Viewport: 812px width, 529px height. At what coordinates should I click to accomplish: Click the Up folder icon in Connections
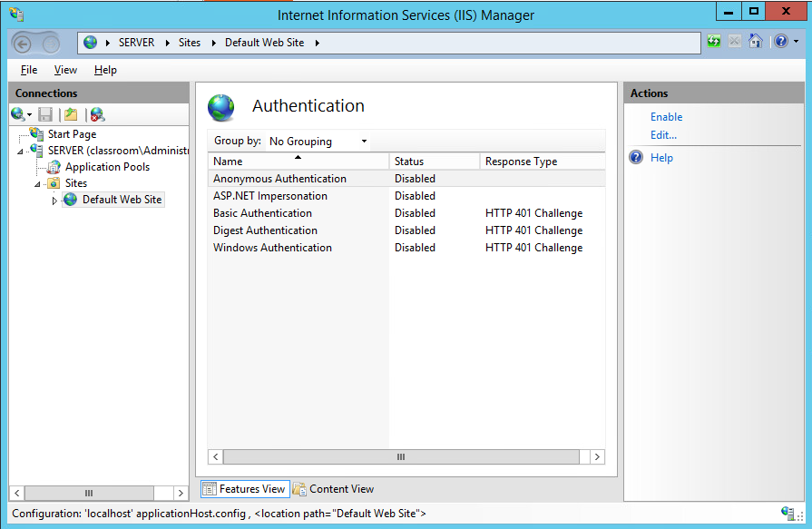[71, 114]
